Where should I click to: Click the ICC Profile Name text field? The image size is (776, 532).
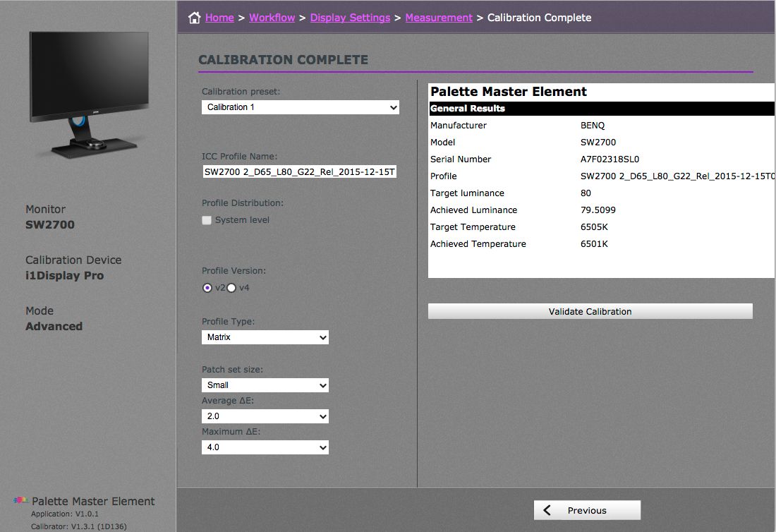click(x=301, y=172)
